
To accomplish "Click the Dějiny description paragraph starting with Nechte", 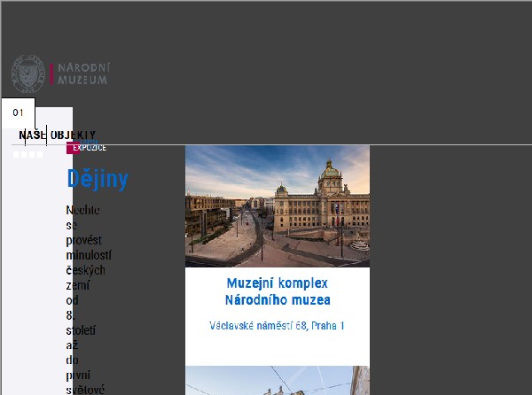I will [89, 300].
